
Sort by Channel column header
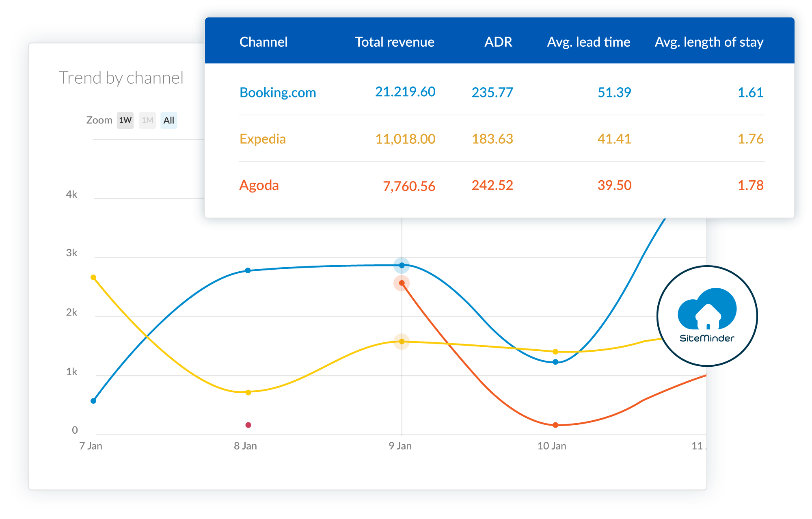click(x=263, y=42)
